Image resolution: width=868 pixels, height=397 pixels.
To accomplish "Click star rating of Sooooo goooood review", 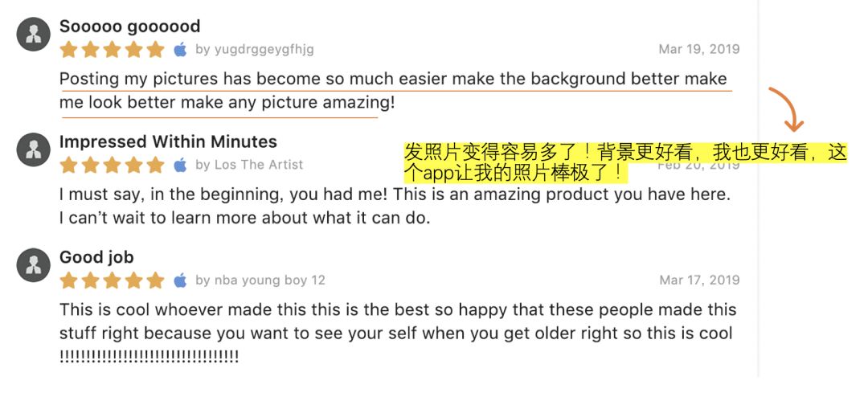I will (112, 50).
